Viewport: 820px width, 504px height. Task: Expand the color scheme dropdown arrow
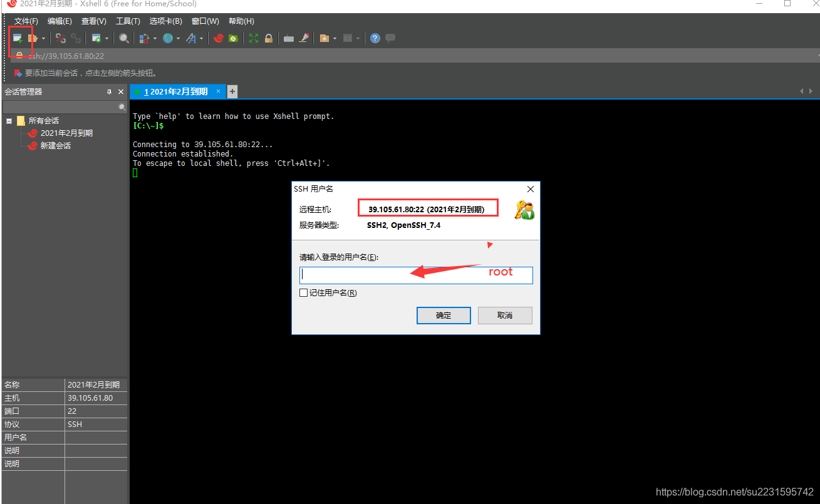(x=155, y=38)
